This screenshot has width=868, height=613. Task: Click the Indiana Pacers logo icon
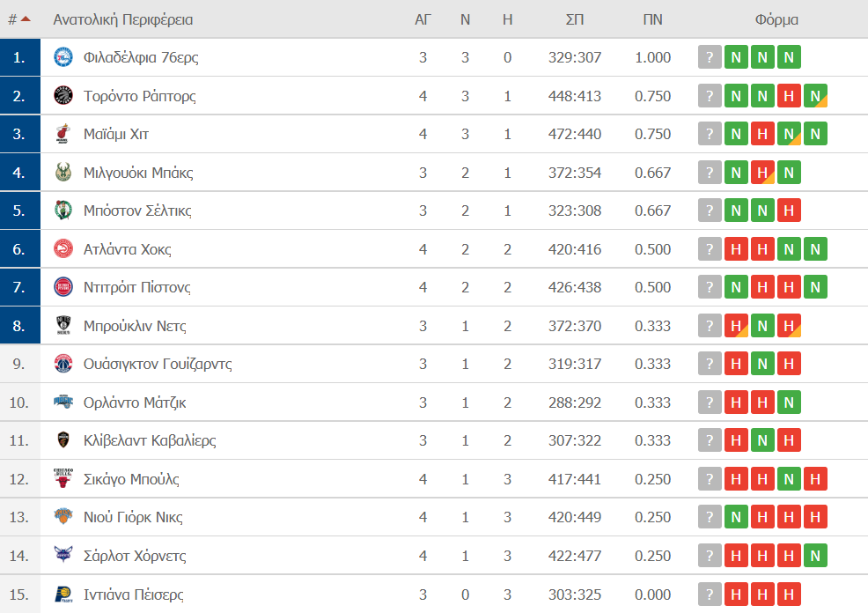point(63,595)
